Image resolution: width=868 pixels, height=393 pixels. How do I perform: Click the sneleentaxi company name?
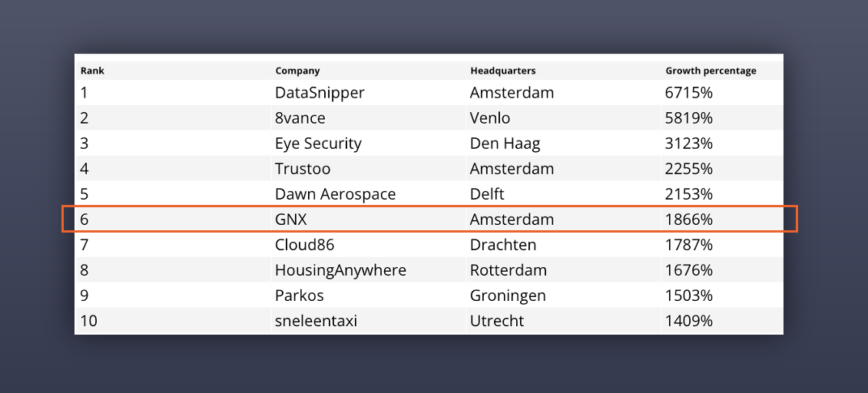point(316,321)
